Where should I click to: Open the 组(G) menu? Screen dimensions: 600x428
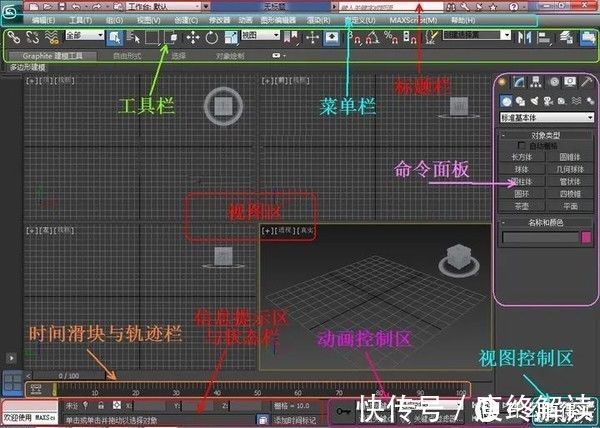114,20
